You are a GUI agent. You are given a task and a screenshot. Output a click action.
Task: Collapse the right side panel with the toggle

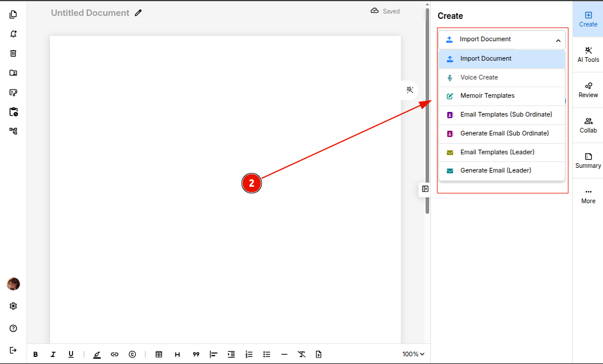point(425,189)
